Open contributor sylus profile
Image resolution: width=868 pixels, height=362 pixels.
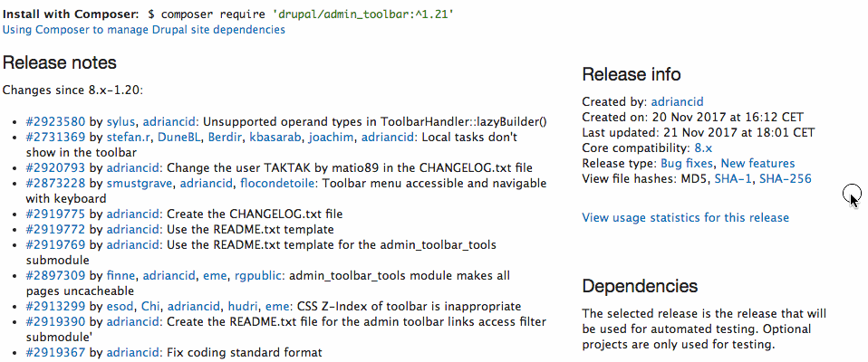(122, 121)
